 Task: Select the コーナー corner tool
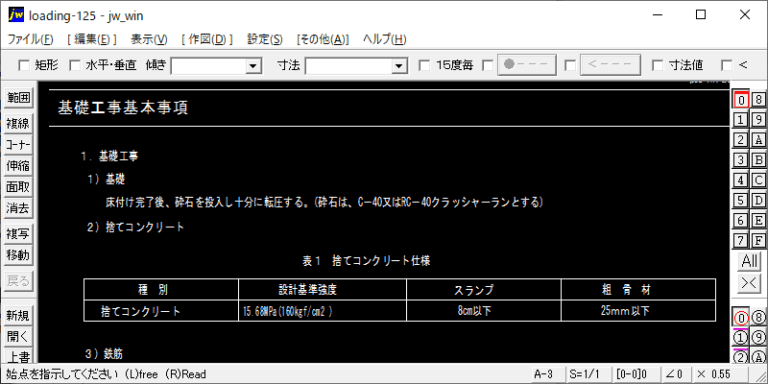point(18,145)
